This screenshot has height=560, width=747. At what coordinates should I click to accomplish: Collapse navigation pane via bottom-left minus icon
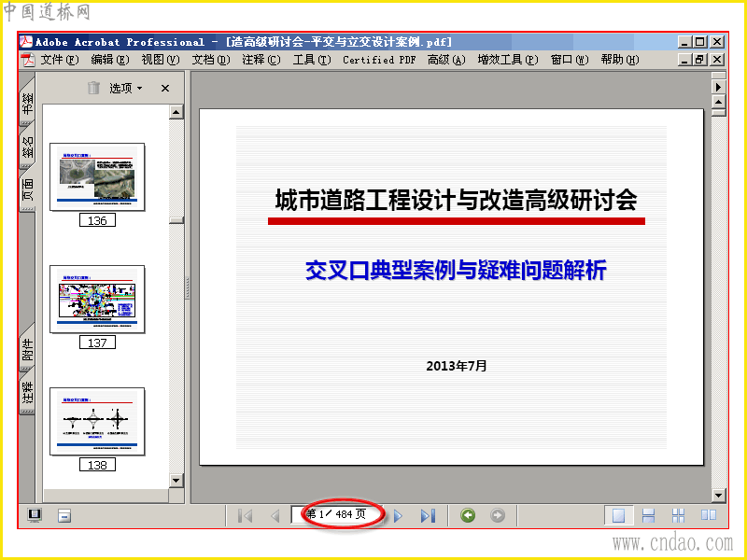point(64,516)
